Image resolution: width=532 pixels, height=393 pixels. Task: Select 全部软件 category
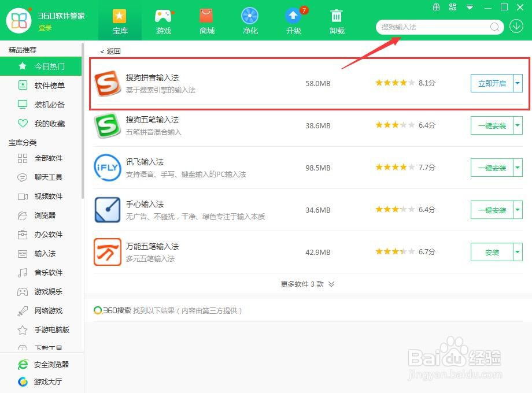(x=40, y=158)
